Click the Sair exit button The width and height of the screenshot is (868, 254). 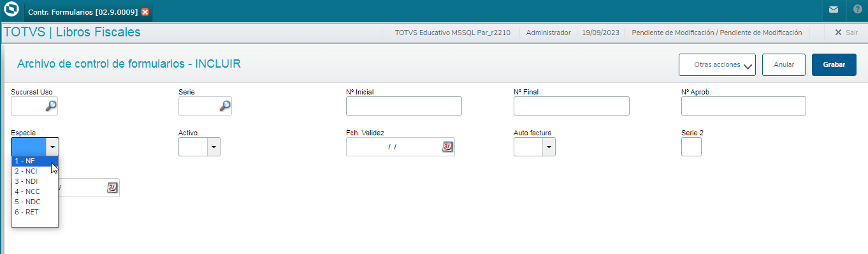(x=846, y=32)
